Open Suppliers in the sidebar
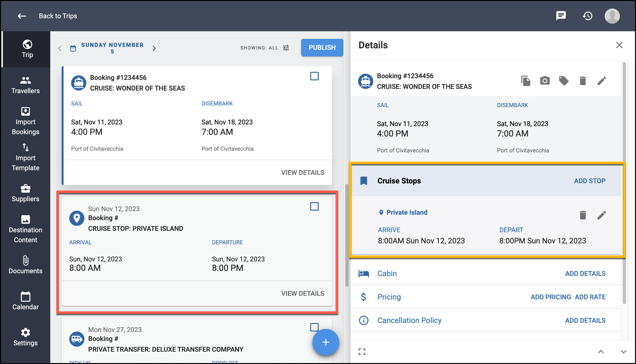Image resolution: width=636 pixels, height=364 pixels. click(x=26, y=193)
